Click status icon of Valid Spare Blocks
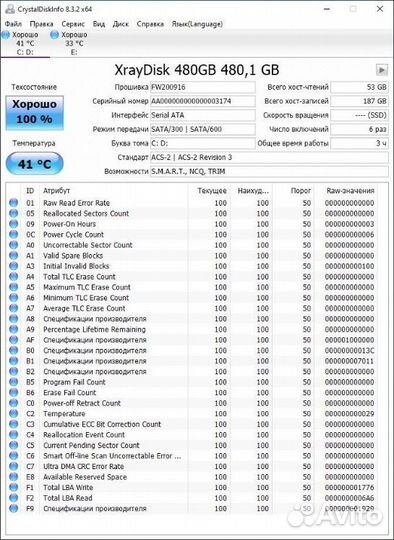The width and height of the screenshot is (394, 540). (13, 256)
